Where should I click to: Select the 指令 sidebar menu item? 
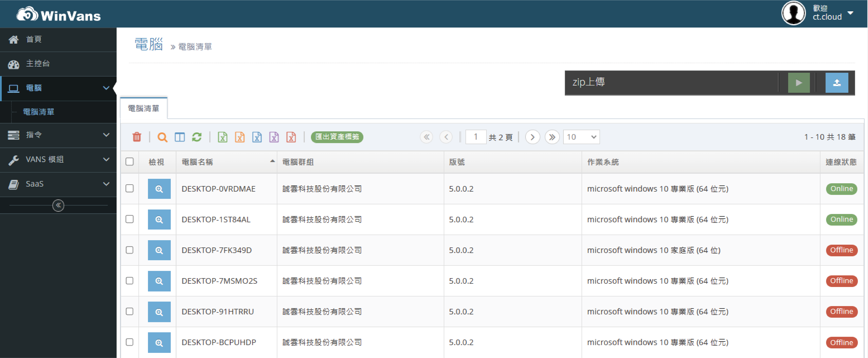point(58,135)
